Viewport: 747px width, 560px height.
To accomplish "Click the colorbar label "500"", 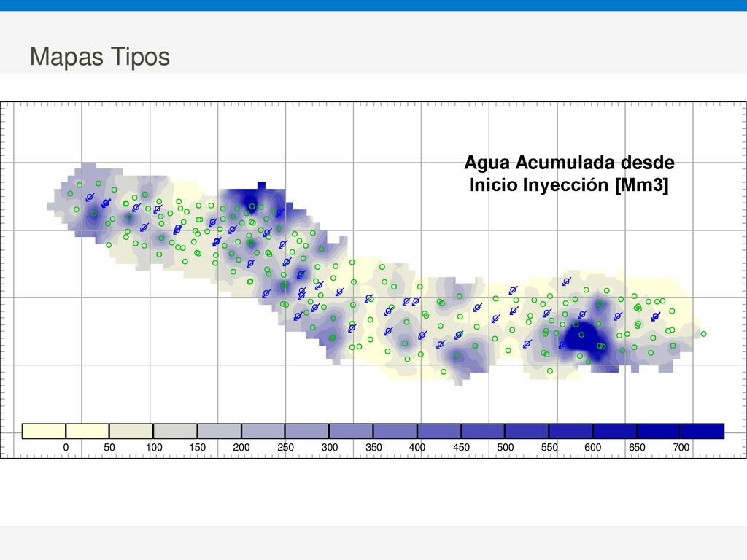I will 506,447.
